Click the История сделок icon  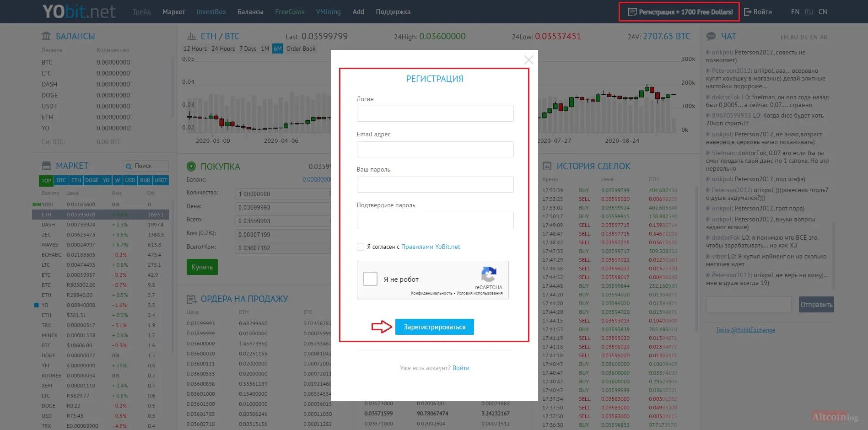[x=547, y=166]
